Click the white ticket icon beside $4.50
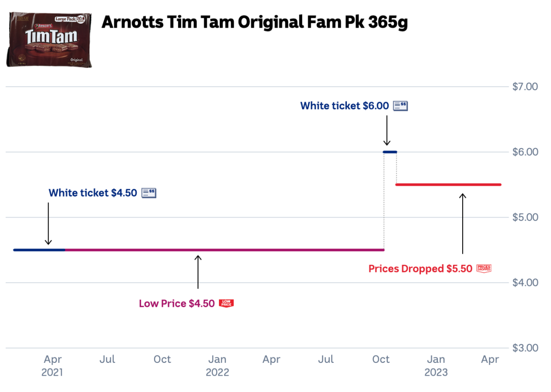The width and height of the screenshot is (551, 392). [x=148, y=192]
